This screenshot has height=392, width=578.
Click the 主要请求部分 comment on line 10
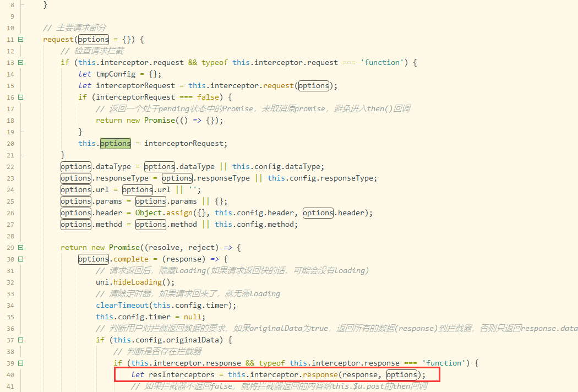pyautogui.click(x=80, y=28)
